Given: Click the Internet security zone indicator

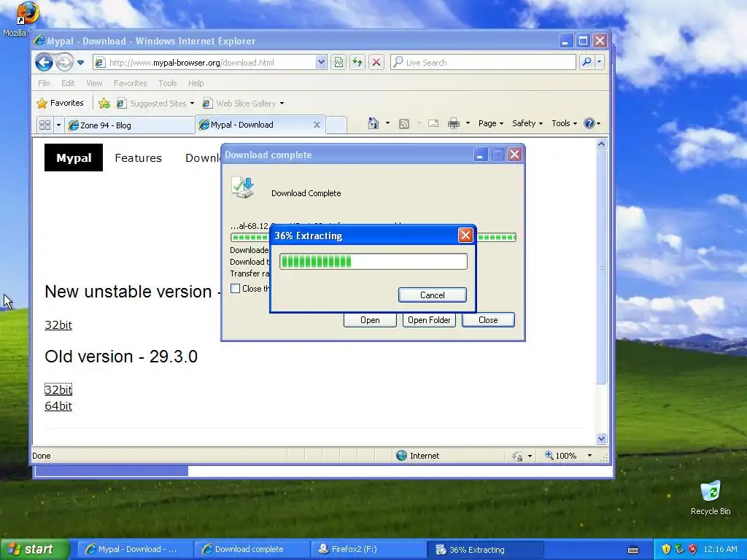Looking at the screenshot, I should (418, 456).
